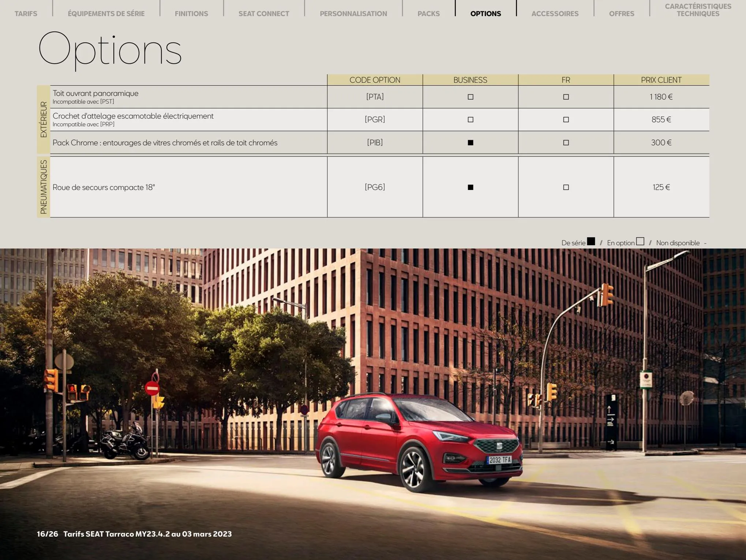Click FR option box for Pack Chrome

(566, 143)
